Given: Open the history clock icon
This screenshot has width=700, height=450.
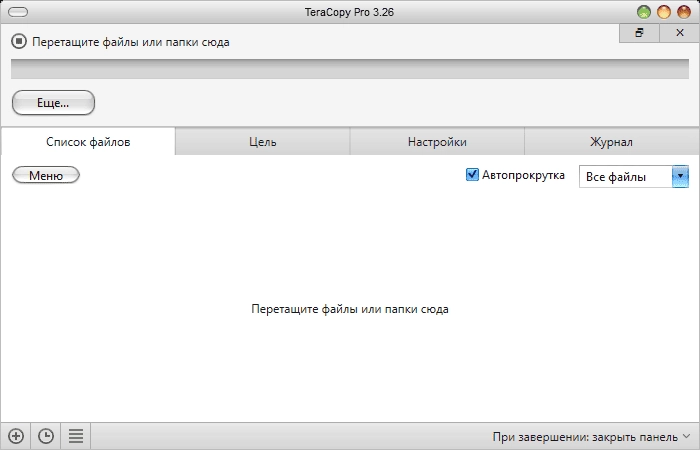Looking at the screenshot, I should pos(46,436).
